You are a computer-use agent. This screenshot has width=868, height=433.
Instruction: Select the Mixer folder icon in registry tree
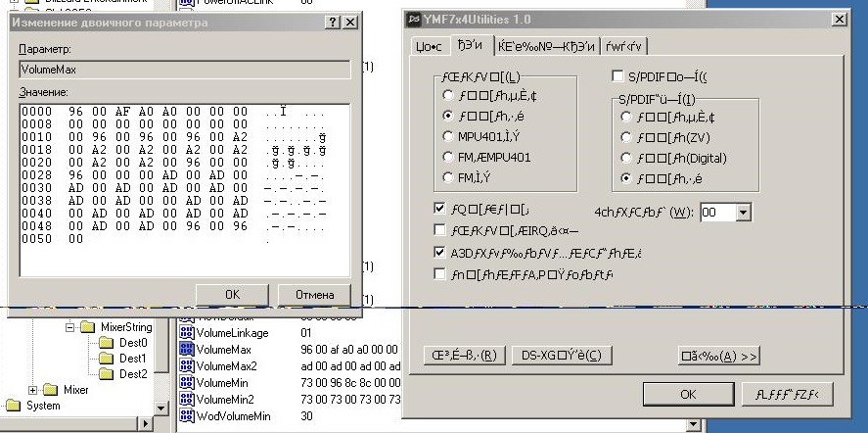(x=50, y=390)
